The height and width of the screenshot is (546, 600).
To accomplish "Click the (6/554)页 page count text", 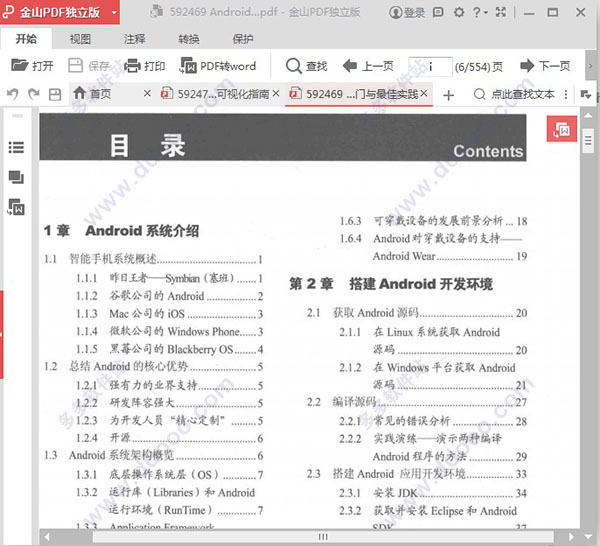I will 479,67.
